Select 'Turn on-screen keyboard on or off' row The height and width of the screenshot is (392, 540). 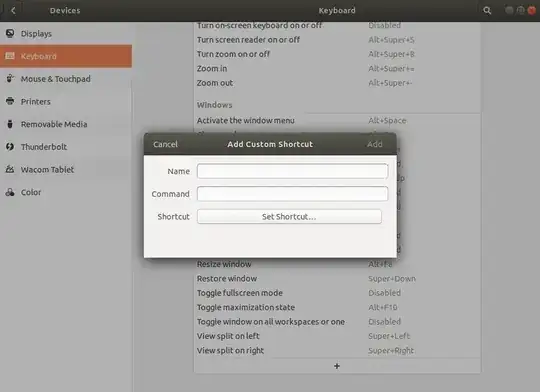point(337,27)
